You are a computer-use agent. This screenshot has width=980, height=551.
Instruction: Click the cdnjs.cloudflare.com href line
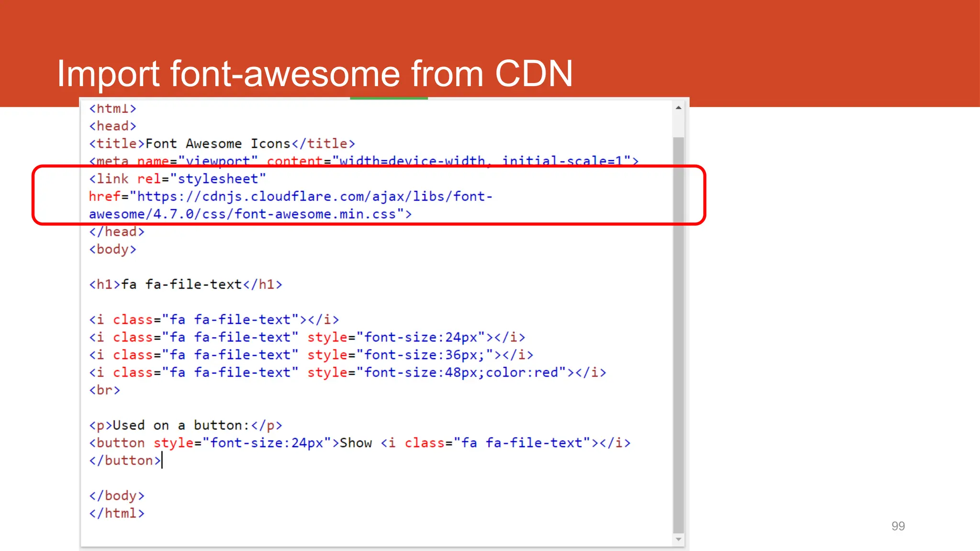pyautogui.click(x=291, y=197)
